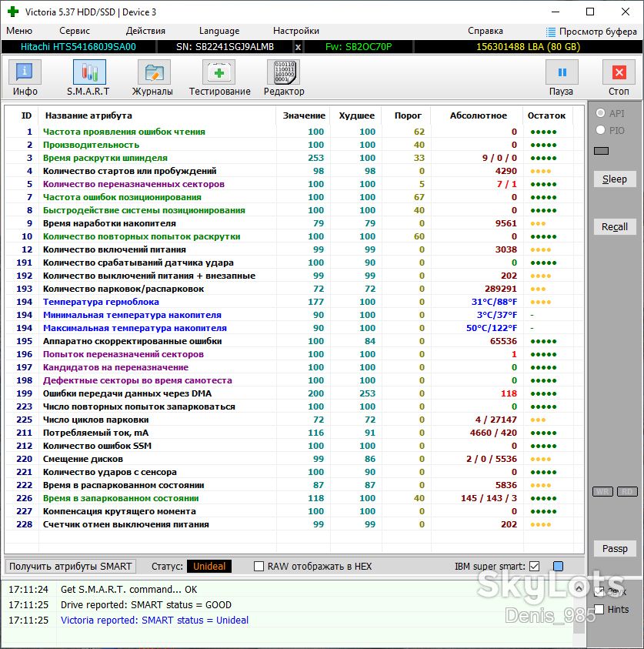This screenshot has height=649, width=644.
Task: Toggle the IBM super smart checkbox
Action: tap(535, 566)
